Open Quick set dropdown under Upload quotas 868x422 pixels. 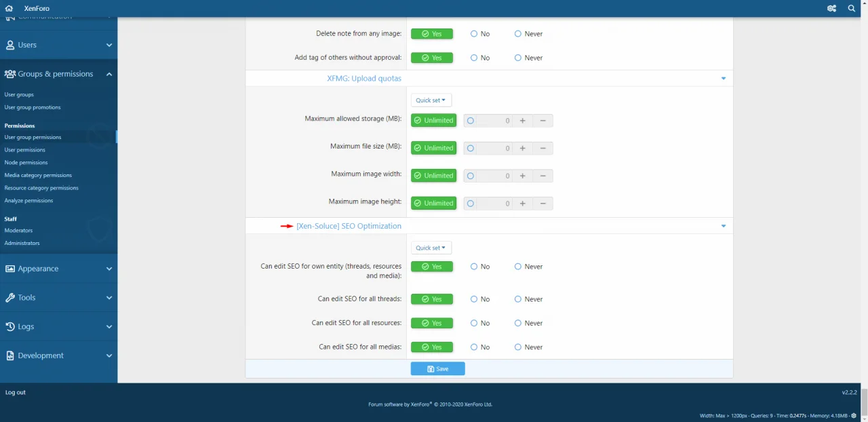tap(431, 100)
